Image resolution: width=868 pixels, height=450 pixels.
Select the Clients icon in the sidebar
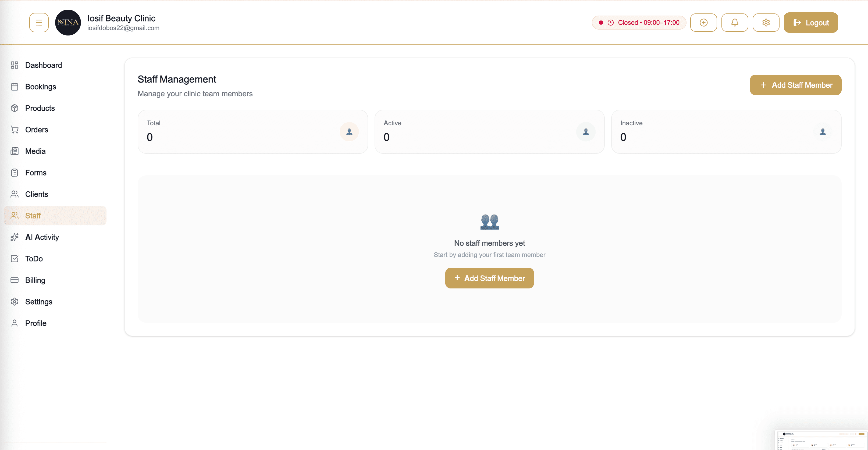click(x=15, y=194)
